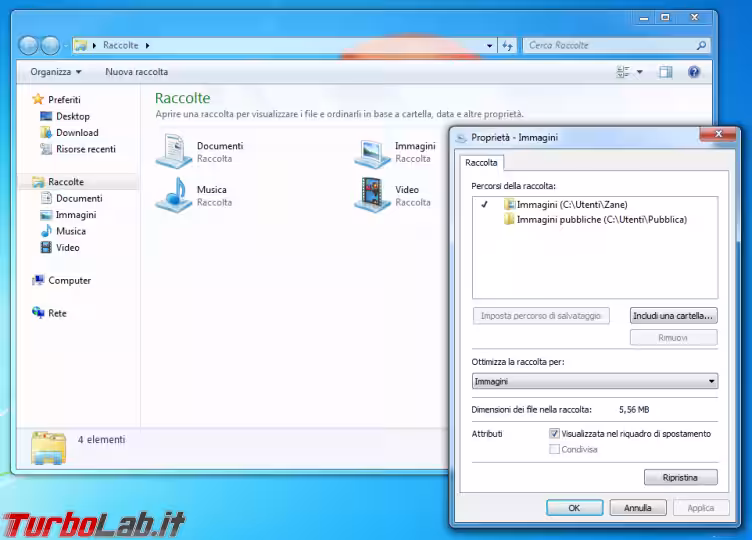Image resolution: width=752 pixels, height=540 pixels.
Task: Refresh the Raccolte address bar view
Action: click(507, 46)
